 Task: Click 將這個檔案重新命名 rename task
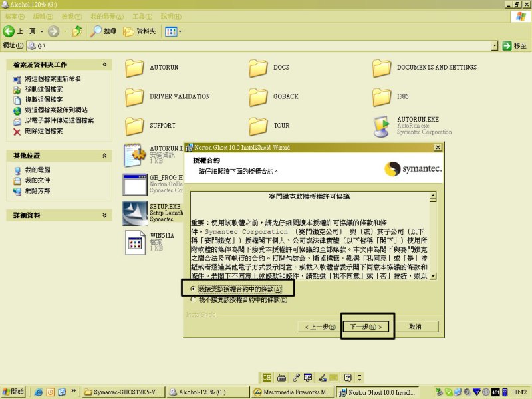[x=53, y=79]
